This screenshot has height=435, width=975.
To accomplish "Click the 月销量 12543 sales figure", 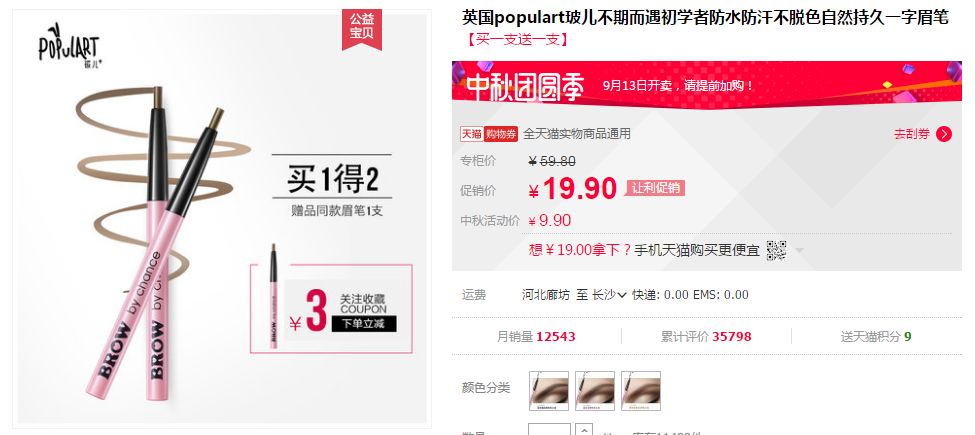I will pyautogui.click(x=536, y=337).
